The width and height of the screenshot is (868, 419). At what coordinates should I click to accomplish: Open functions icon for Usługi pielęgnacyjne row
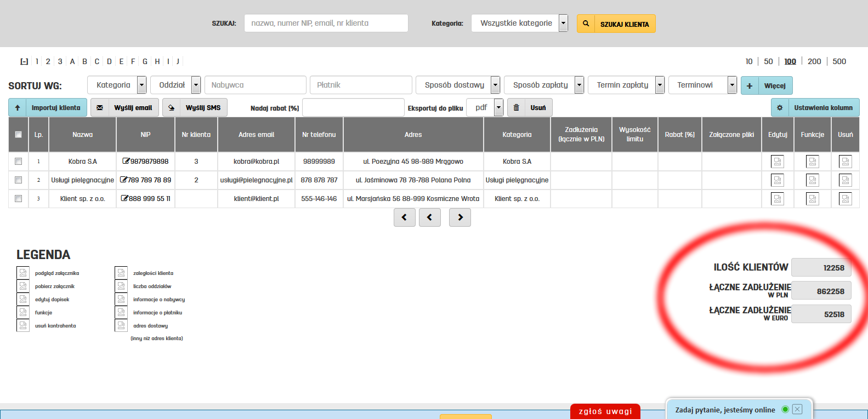(812, 180)
